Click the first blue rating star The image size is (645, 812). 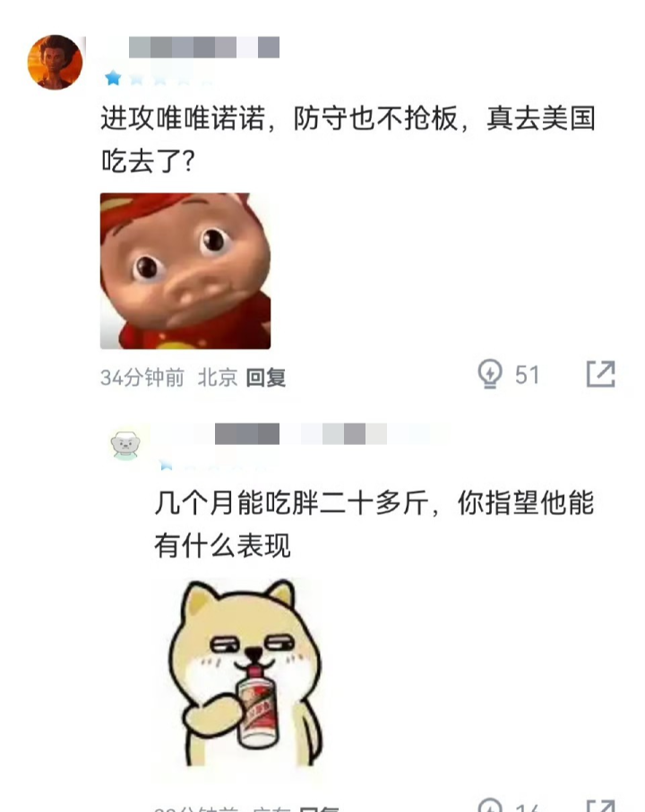[113, 78]
